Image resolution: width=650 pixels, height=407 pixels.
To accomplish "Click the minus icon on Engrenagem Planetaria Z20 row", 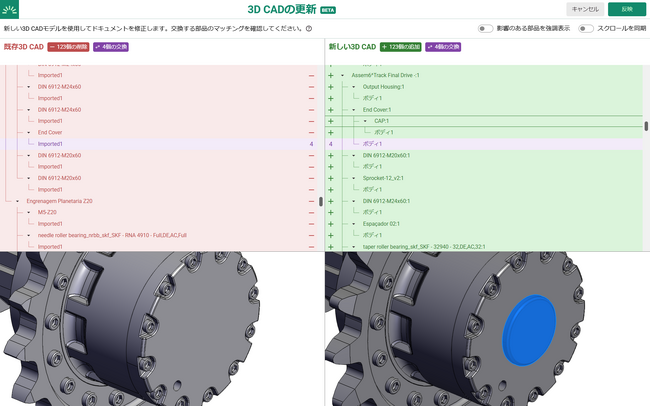I will (x=312, y=201).
